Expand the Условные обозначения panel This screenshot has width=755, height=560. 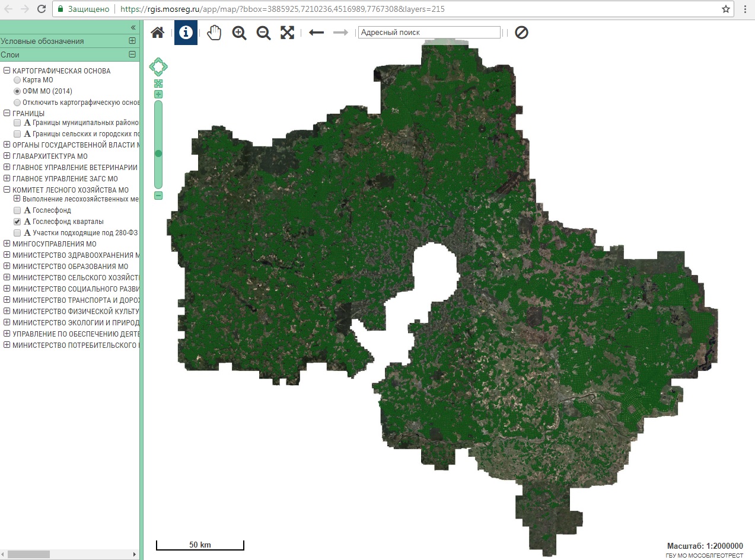tap(132, 41)
